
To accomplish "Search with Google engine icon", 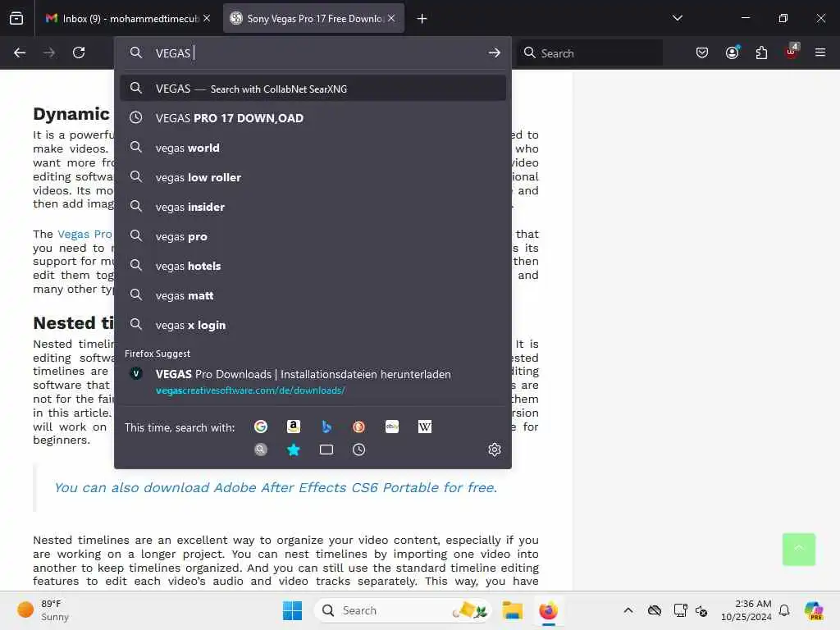I will [x=261, y=427].
